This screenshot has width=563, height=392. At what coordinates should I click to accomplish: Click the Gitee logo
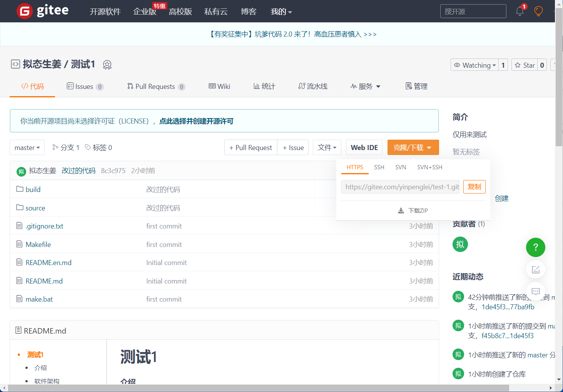[43, 11]
